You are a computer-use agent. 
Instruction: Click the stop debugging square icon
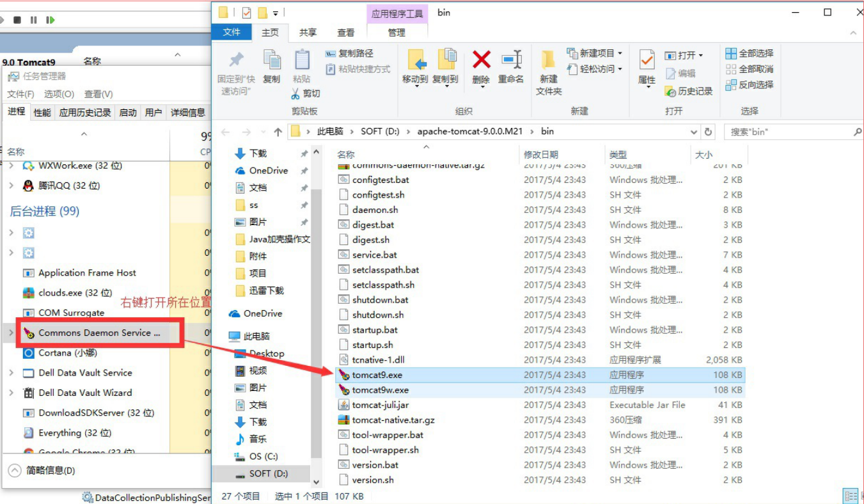point(17,20)
